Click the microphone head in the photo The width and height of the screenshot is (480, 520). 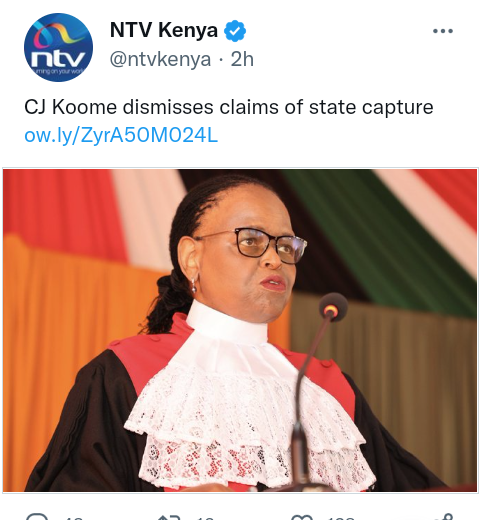[333, 307]
